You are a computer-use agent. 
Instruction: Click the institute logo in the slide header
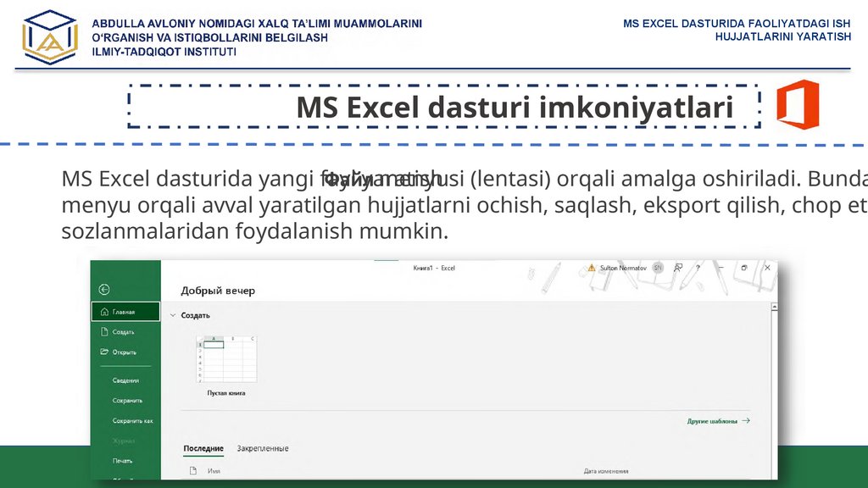pyautogui.click(x=50, y=37)
